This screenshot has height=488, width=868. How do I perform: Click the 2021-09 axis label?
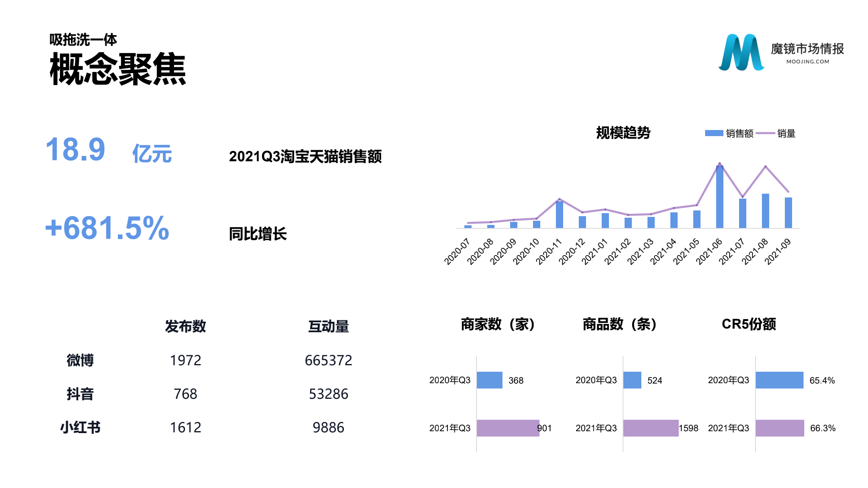coord(778,252)
